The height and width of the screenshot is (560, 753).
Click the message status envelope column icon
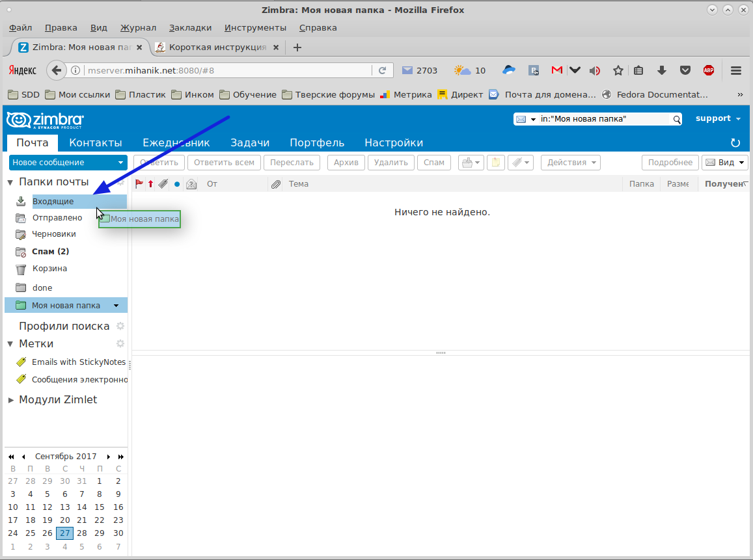[191, 184]
